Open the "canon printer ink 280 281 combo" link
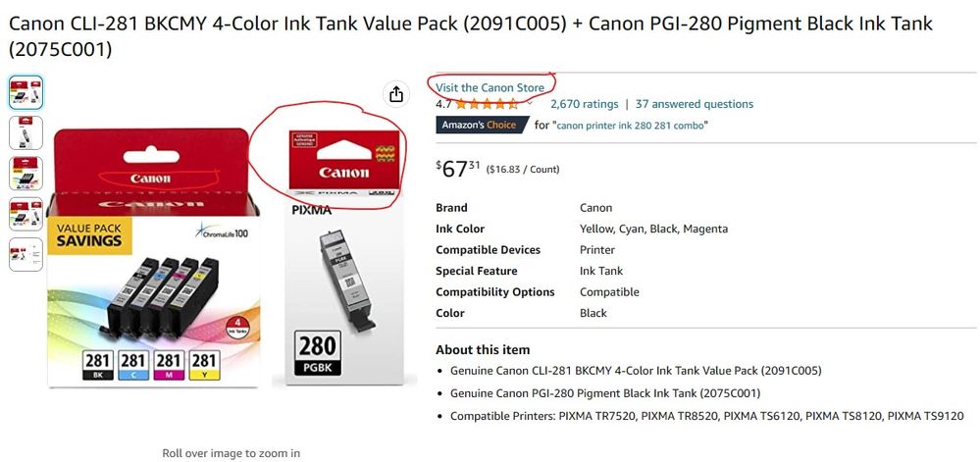The image size is (980, 462). click(x=631, y=126)
